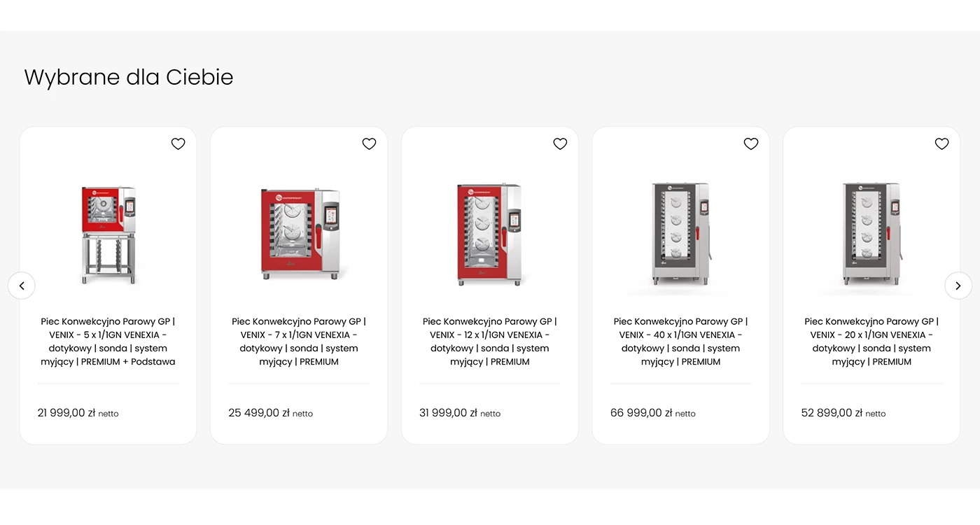Open the 40 x 1/1GN tall oven image

point(681,234)
